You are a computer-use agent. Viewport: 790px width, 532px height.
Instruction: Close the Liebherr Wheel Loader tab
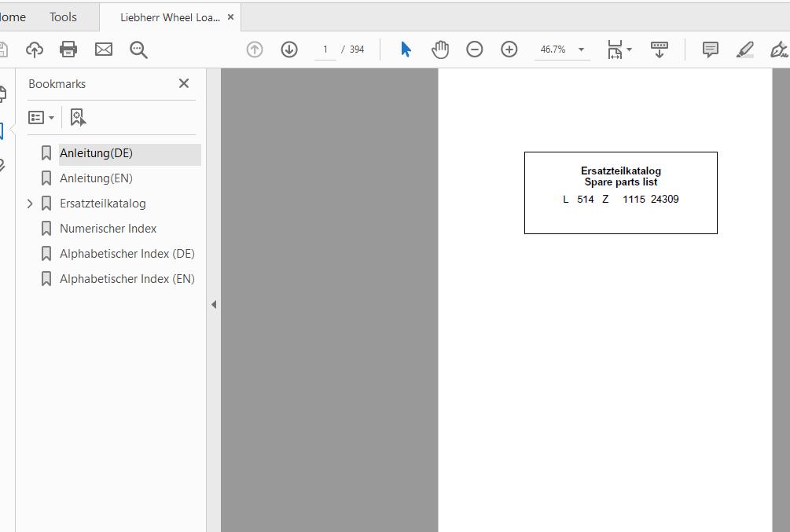(231, 17)
